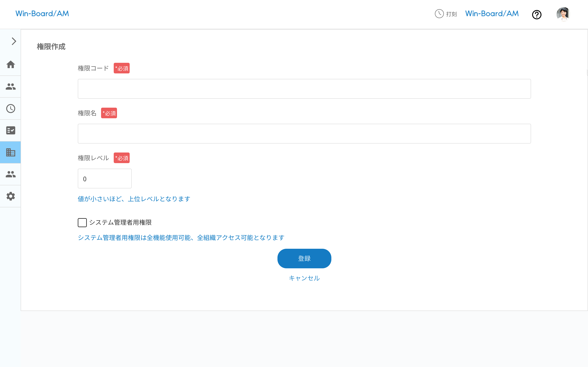Open the attendance clock icon in the sidebar
This screenshot has height=367, width=588.
click(x=10, y=108)
